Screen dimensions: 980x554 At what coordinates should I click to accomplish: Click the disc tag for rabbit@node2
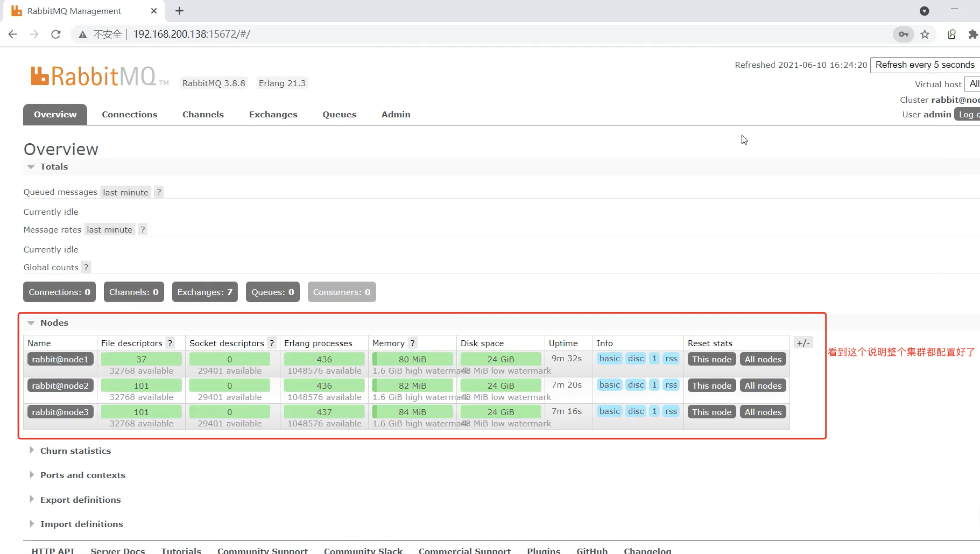[x=636, y=385]
